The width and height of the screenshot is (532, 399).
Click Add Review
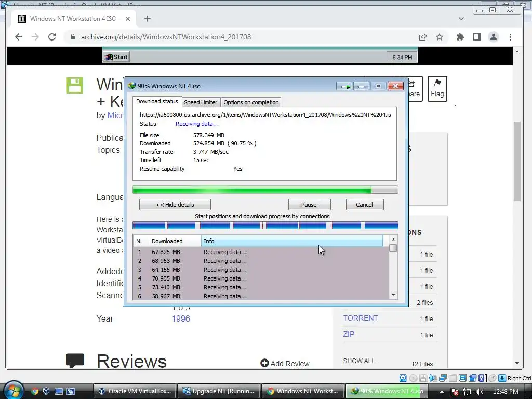tap(285, 363)
